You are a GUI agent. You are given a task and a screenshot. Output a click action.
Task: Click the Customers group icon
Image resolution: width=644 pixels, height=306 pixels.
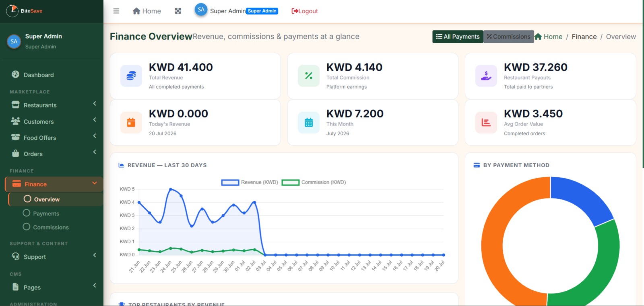point(15,121)
